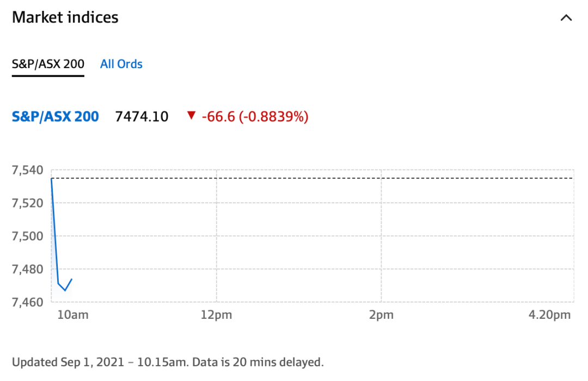Select the S&P/ASX 200 tab
Viewport: 588px width, 381px height.
pos(48,64)
